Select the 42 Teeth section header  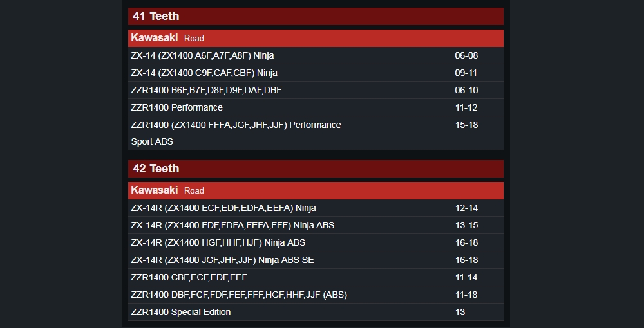[x=316, y=169]
